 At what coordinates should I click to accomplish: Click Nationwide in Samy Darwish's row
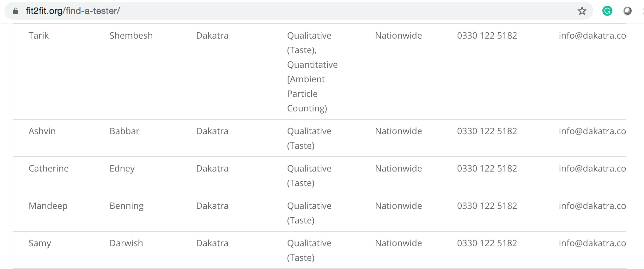coord(398,243)
